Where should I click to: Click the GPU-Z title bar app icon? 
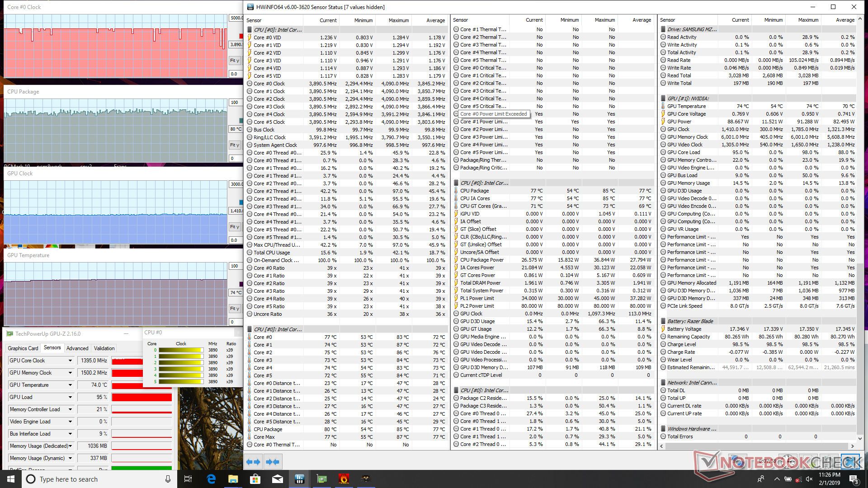9,334
